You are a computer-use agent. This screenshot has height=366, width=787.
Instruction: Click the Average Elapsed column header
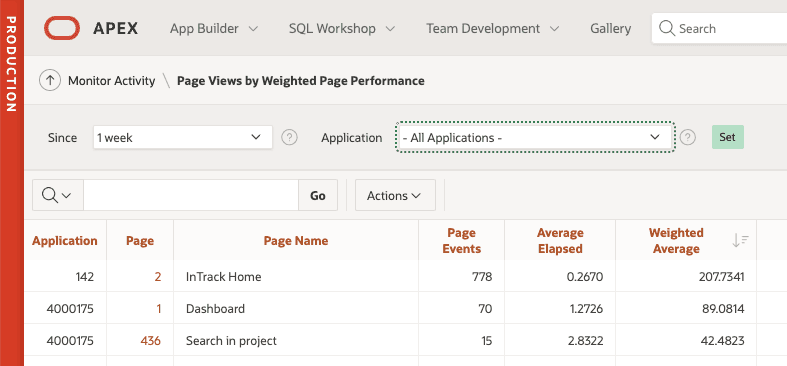[x=560, y=240]
